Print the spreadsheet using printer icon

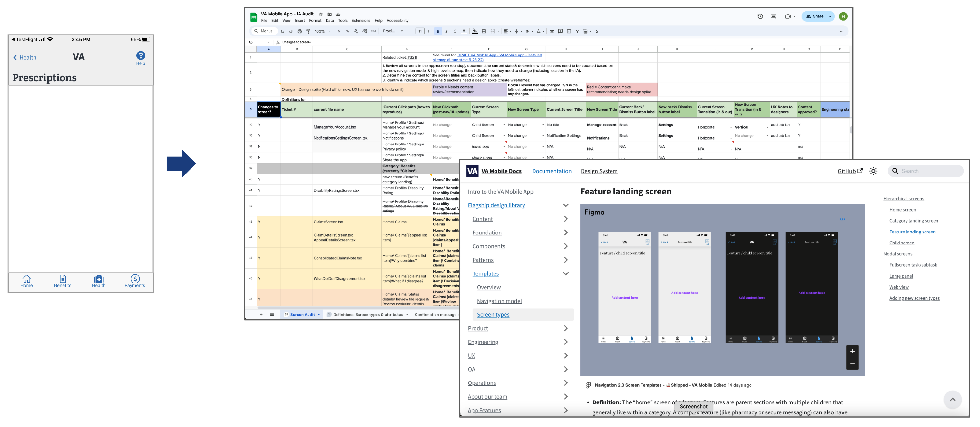point(299,31)
